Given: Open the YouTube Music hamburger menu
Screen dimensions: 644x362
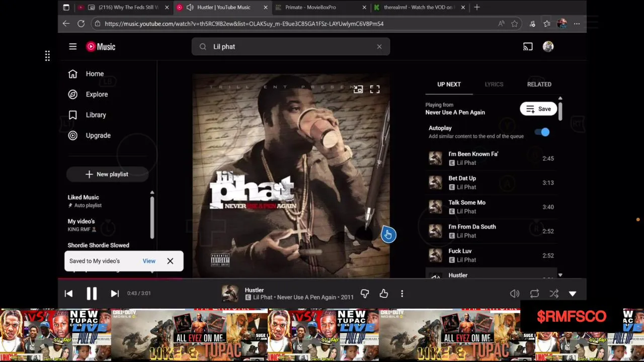Looking at the screenshot, I should 72,47.
